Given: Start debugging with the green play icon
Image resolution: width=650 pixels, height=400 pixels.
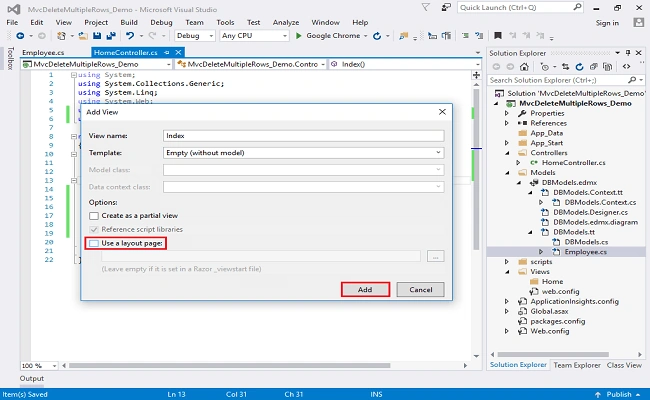Looking at the screenshot, I should pyautogui.click(x=298, y=36).
